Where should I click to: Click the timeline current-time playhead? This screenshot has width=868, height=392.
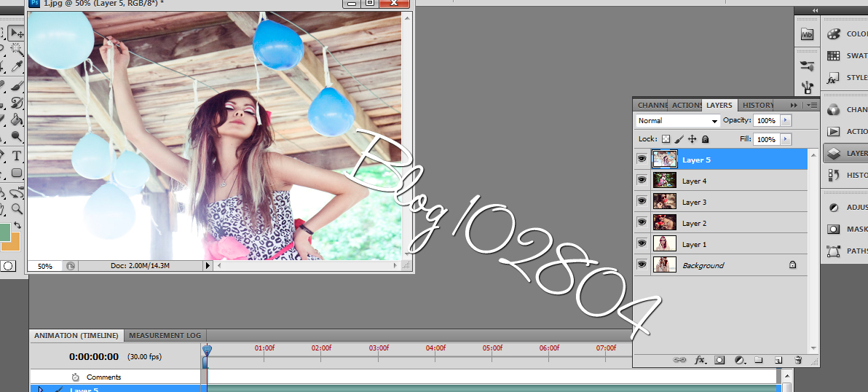coord(207,350)
